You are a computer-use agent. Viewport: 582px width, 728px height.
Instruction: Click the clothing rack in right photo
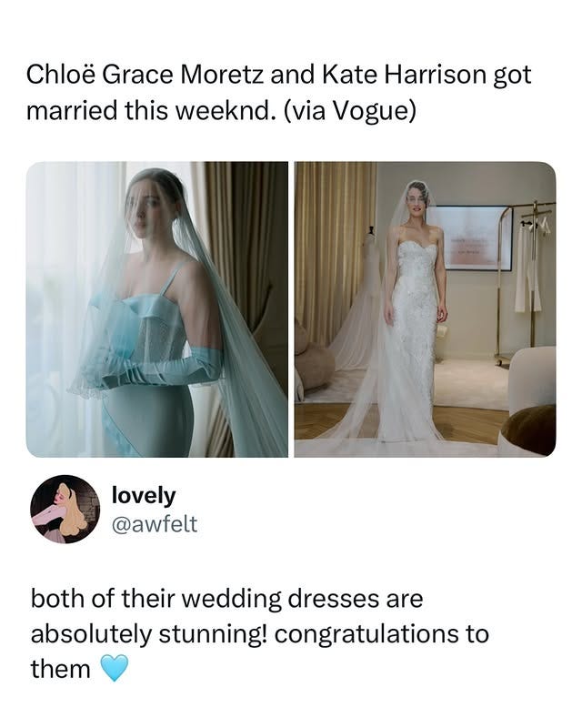[x=527, y=283]
